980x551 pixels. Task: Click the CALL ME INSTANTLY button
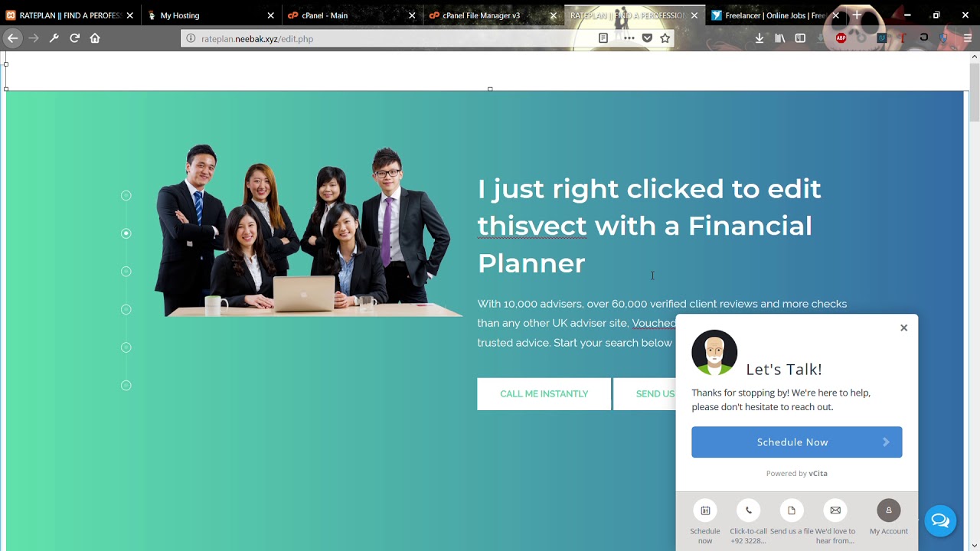(x=544, y=394)
